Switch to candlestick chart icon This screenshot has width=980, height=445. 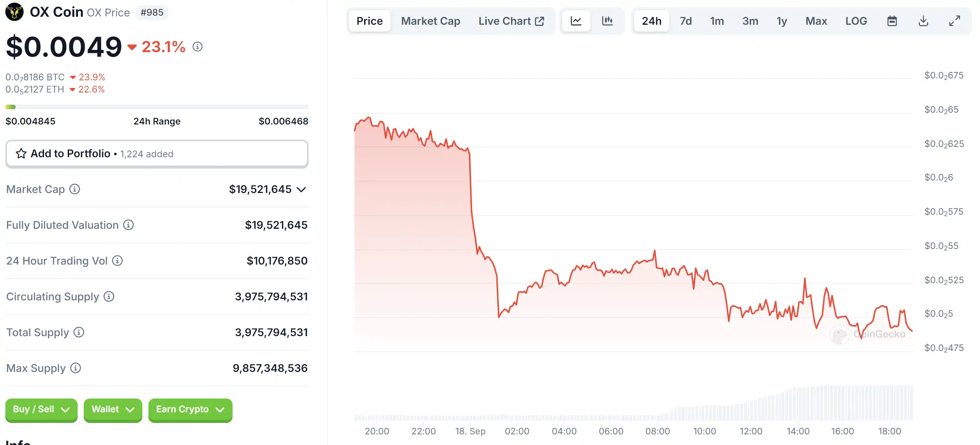point(607,21)
